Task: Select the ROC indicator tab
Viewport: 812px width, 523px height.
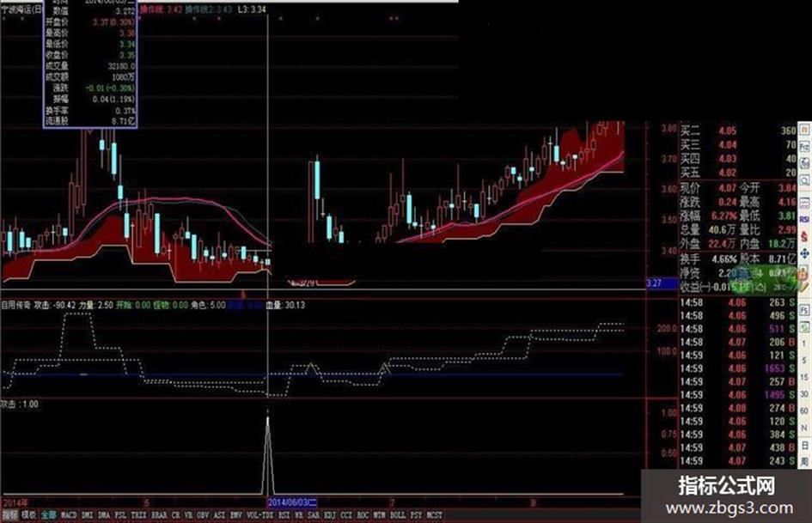Action: 363,514
